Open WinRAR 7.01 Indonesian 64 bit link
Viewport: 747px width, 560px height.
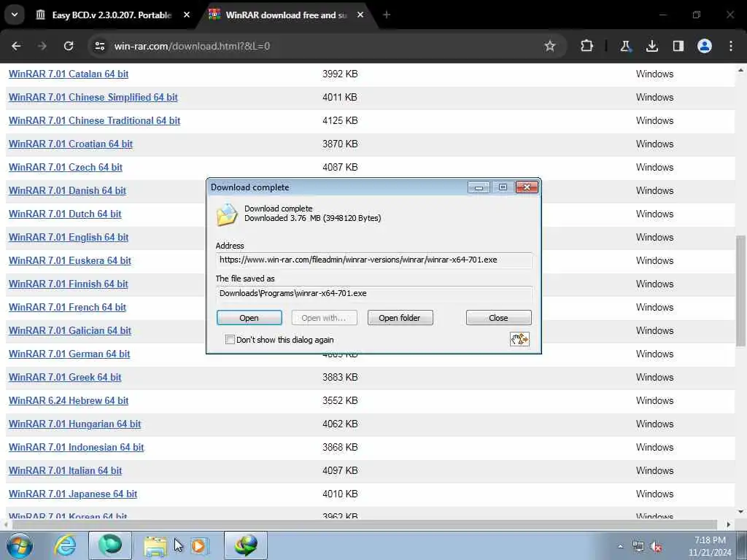click(76, 447)
